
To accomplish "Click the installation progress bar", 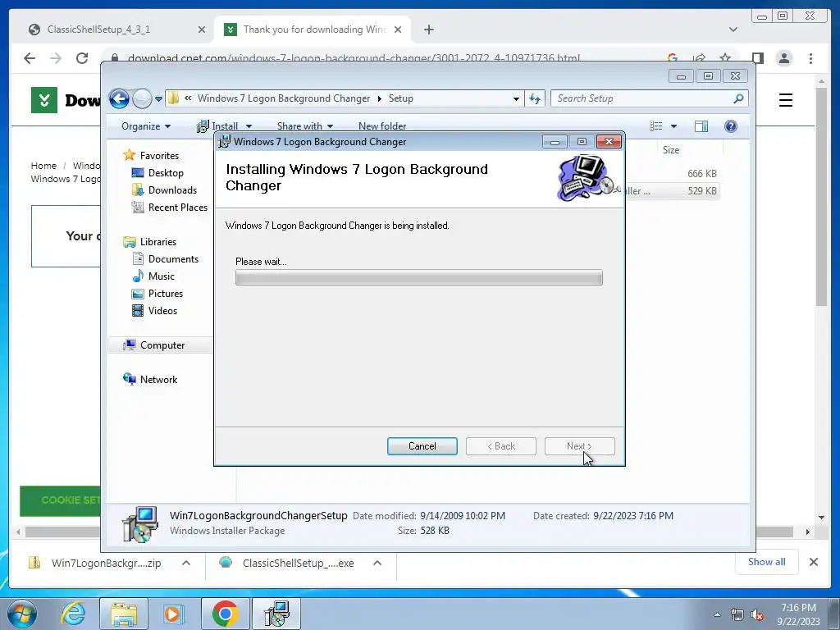I will (x=419, y=277).
